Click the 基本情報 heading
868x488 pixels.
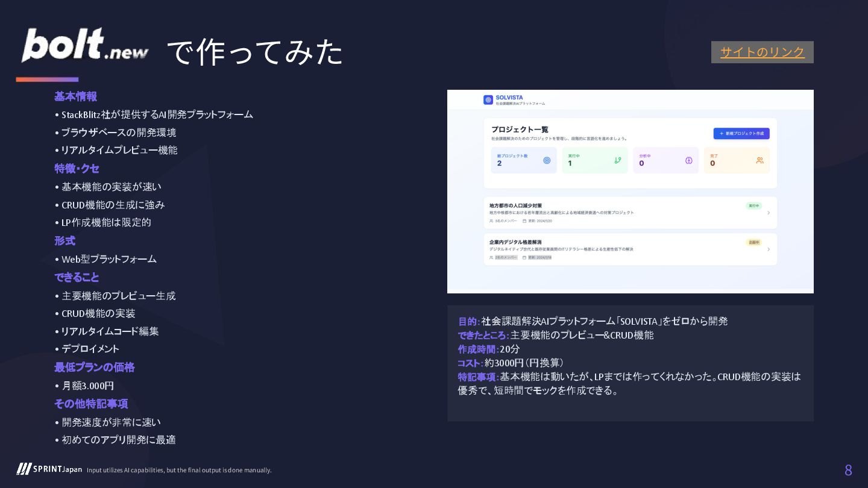click(x=75, y=96)
